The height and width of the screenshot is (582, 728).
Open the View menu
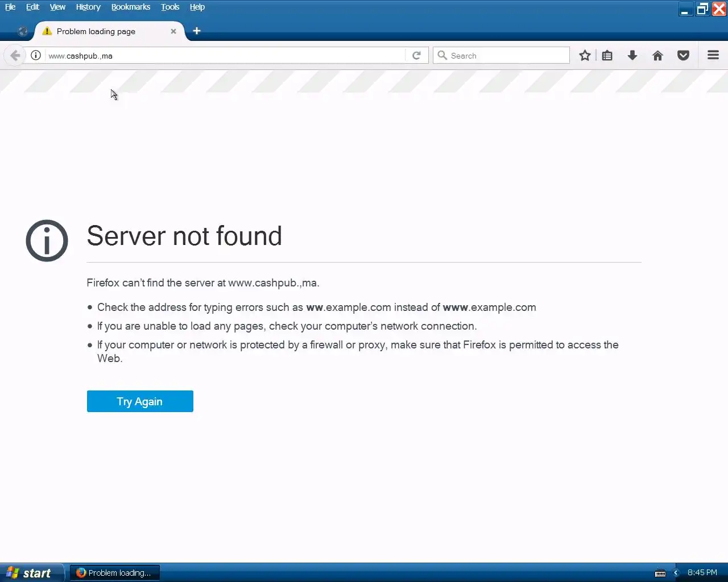pos(57,7)
